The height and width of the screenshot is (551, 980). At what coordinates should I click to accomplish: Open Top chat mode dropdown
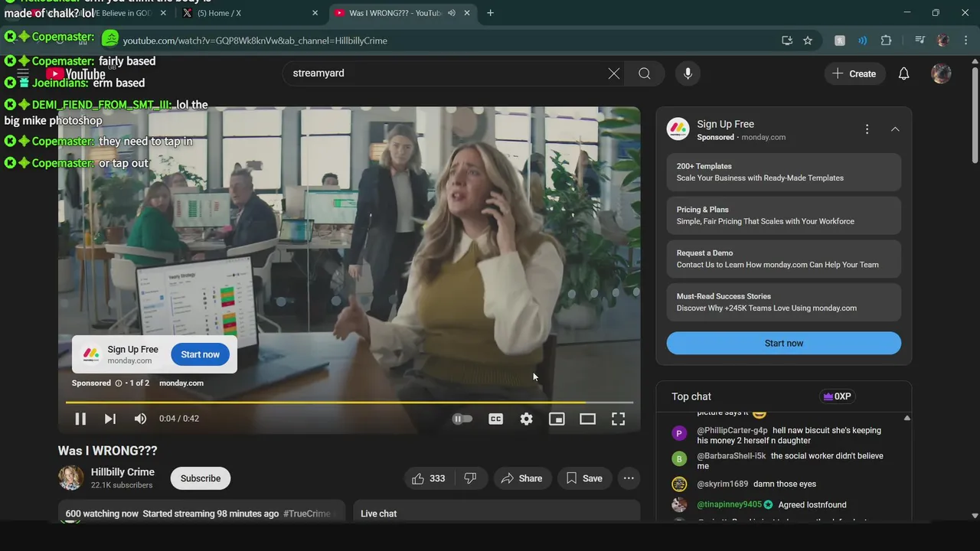691,396
